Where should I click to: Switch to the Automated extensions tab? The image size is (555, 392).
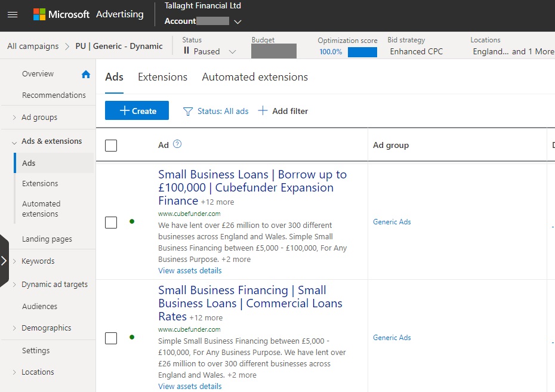(255, 77)
